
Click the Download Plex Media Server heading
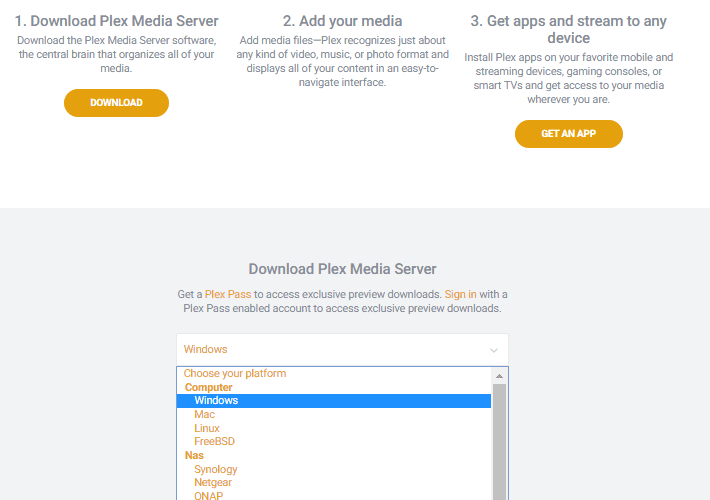(x=342, y=269)
